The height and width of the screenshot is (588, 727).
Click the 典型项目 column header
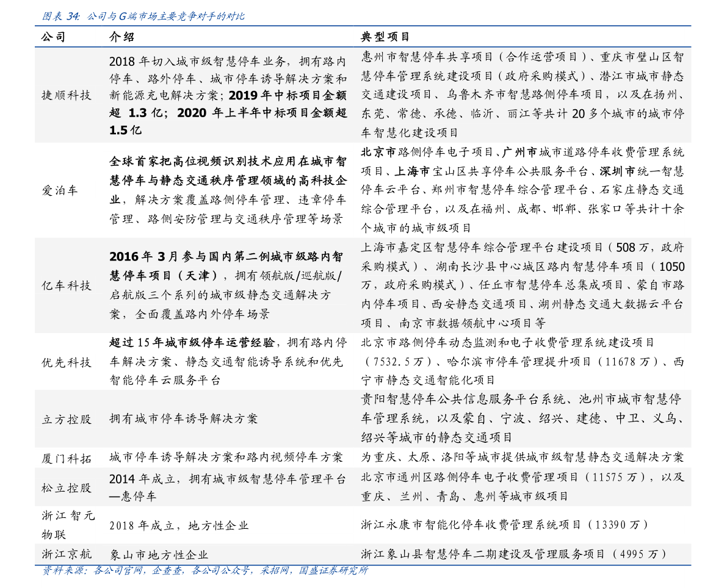(385, 37)
